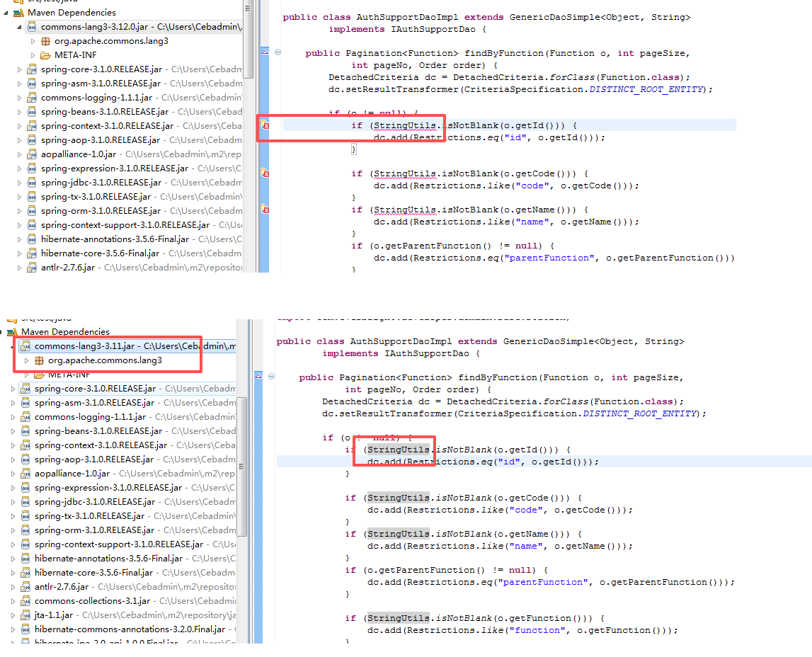Click the commons-lang3-3.11.jar jar icon
This screenshot has width=812, height=657.
click(x=25, y=345)
